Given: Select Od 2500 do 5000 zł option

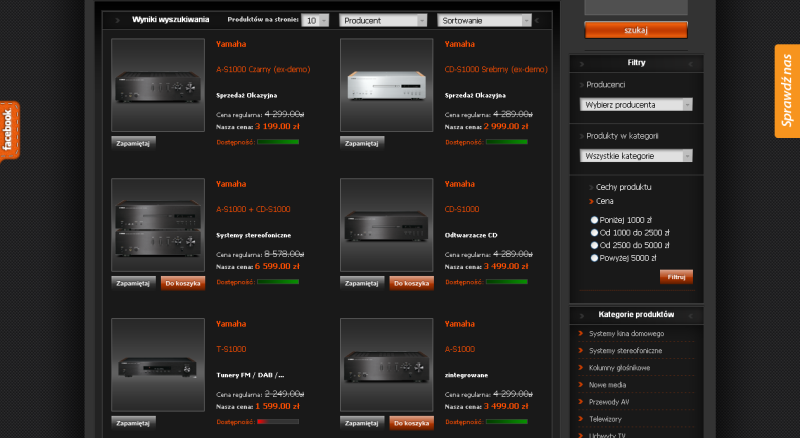Looking at the screenshot, I should click(x=594, y=246).
